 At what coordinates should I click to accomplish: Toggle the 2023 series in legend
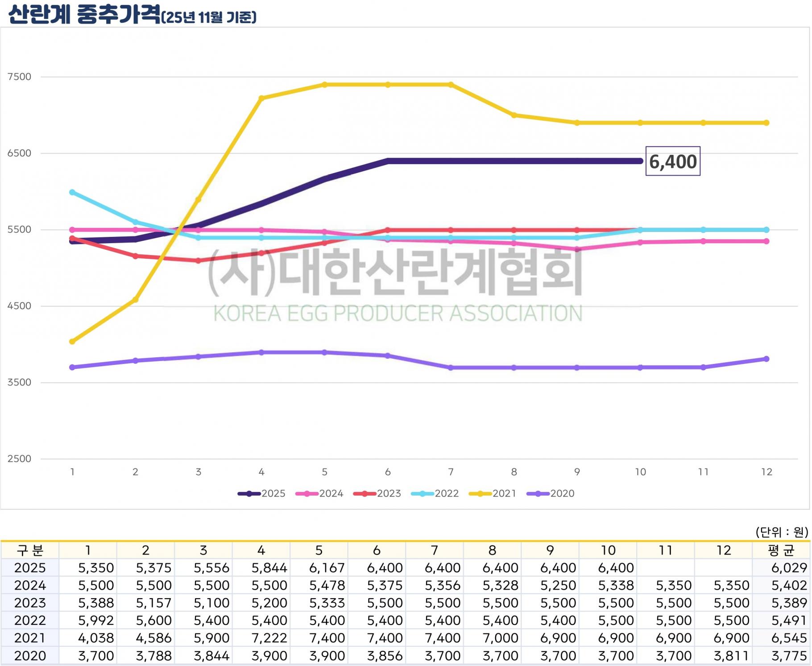click(x=377, y=493)
